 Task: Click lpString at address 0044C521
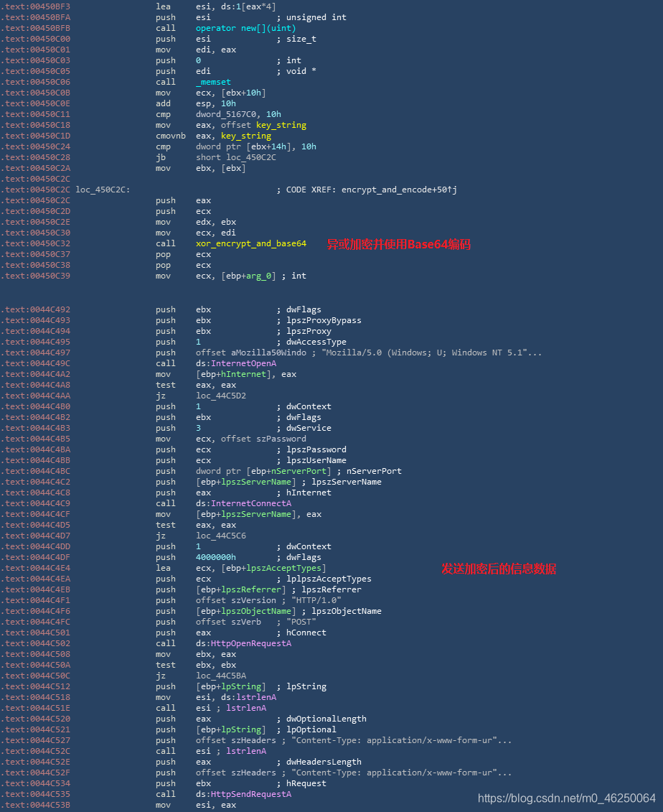pos(241,729)
